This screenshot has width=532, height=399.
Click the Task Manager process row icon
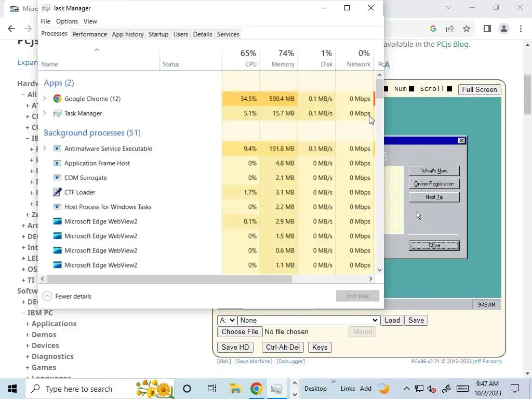(57, 113)
